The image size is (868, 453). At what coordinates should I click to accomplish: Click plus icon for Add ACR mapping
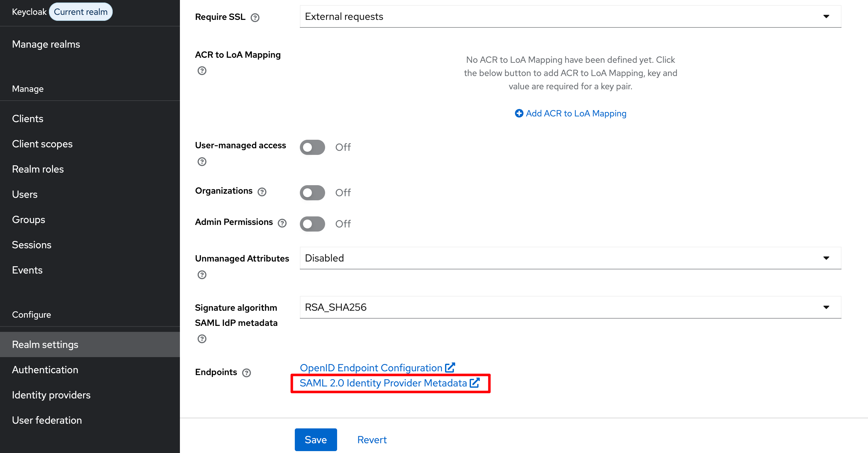[x=519, y=114]
